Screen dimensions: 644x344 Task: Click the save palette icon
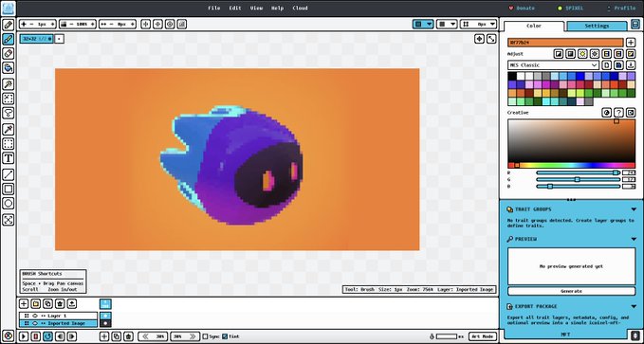[618, 64]
